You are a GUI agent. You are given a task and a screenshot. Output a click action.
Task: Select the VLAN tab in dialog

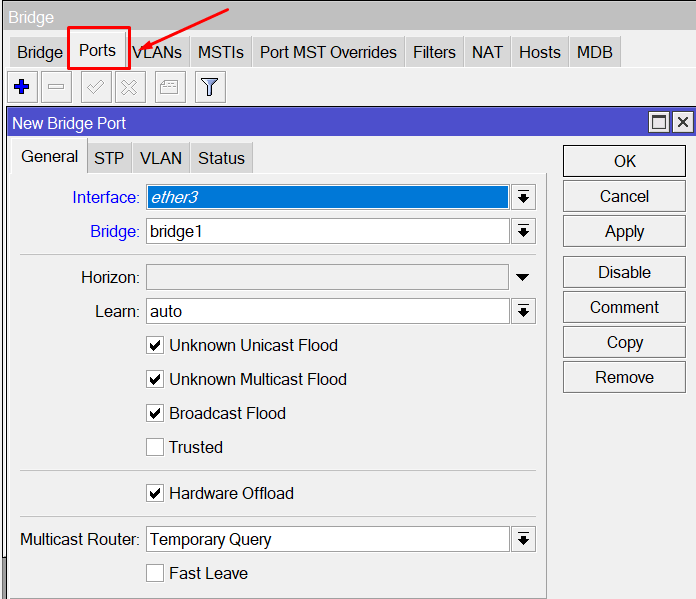161,158
